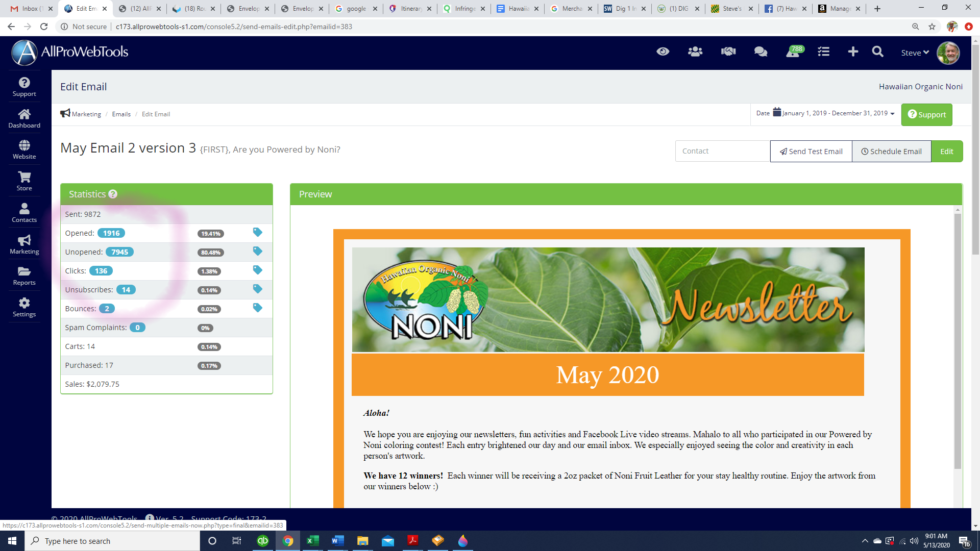Screen dimensions: 980x551
Task: Open Settings in left sidebar
Action: tap(24, 307)
